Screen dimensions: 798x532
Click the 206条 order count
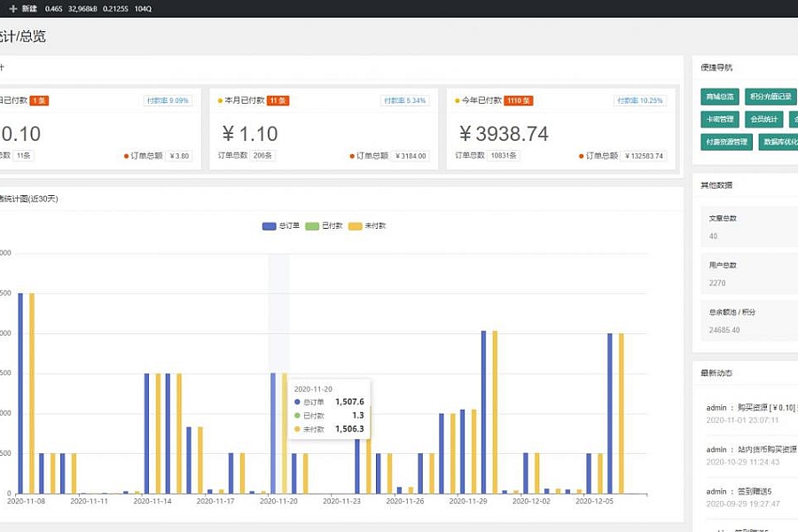point(262,155)
